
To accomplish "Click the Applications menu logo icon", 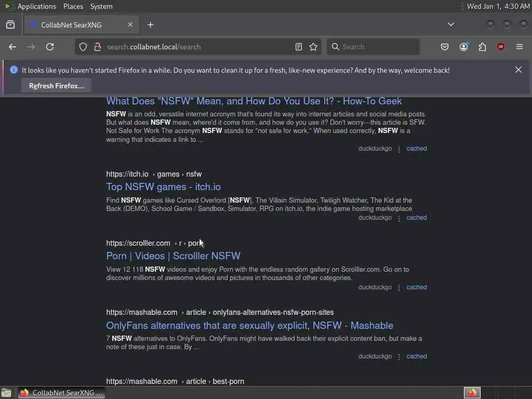I will tap(9, 6).
